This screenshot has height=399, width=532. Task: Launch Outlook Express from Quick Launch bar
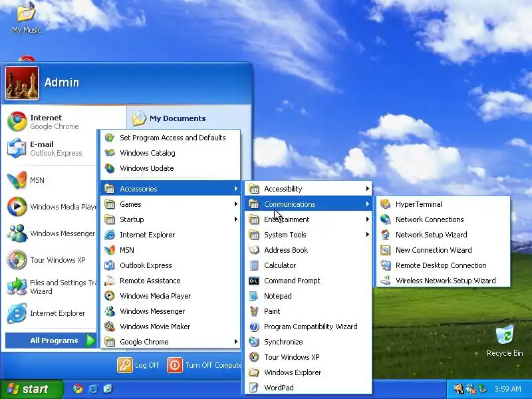point(108,388)
